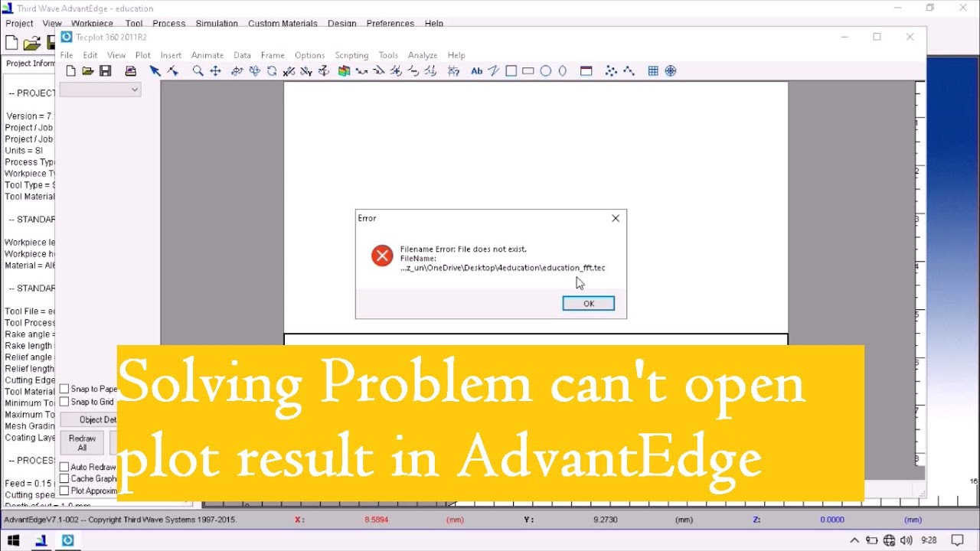Open the notification center icon
980x551 pixels.
click(x=957, y=540)
